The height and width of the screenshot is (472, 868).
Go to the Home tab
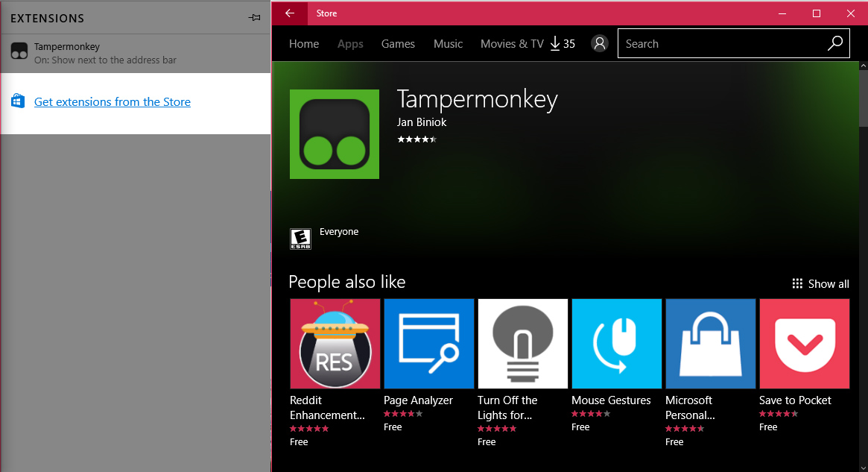click(x=304, y=44)
